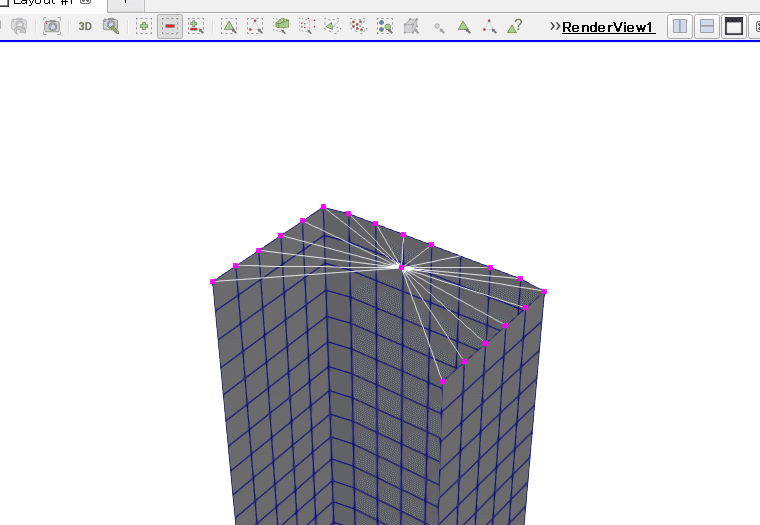Image resolution: width=760 pixels, height=525 pixels.
Task: Select cells with polygon tool
Action: tap(332, 26)
